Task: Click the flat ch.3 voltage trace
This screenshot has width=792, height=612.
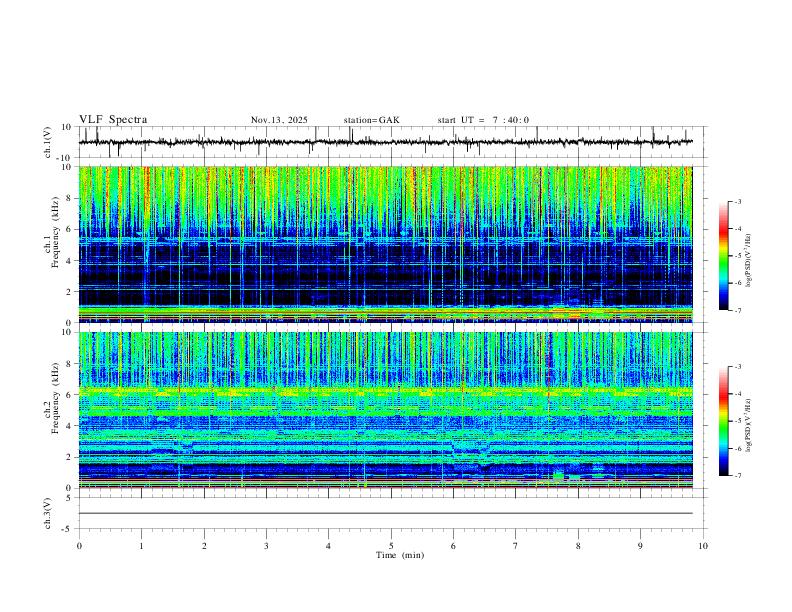Action: point(386,513)
